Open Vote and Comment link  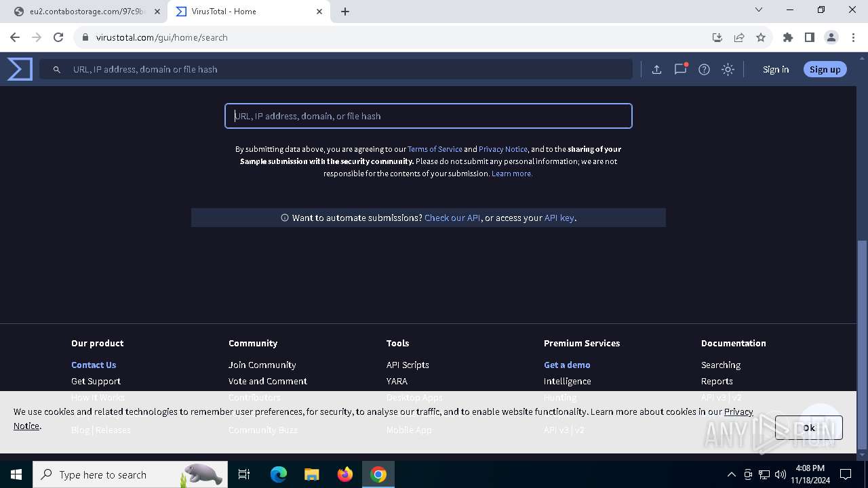[x=268, y=381]
